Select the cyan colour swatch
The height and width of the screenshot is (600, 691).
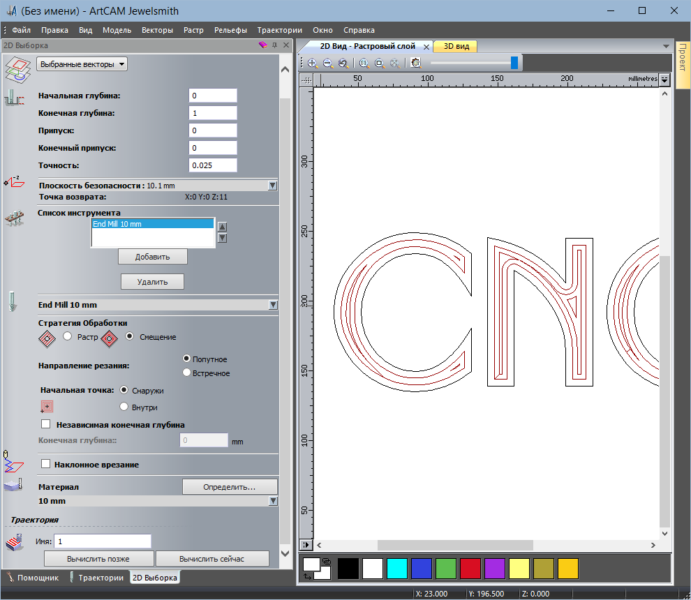pyautogui.click(x=397, y=568)
